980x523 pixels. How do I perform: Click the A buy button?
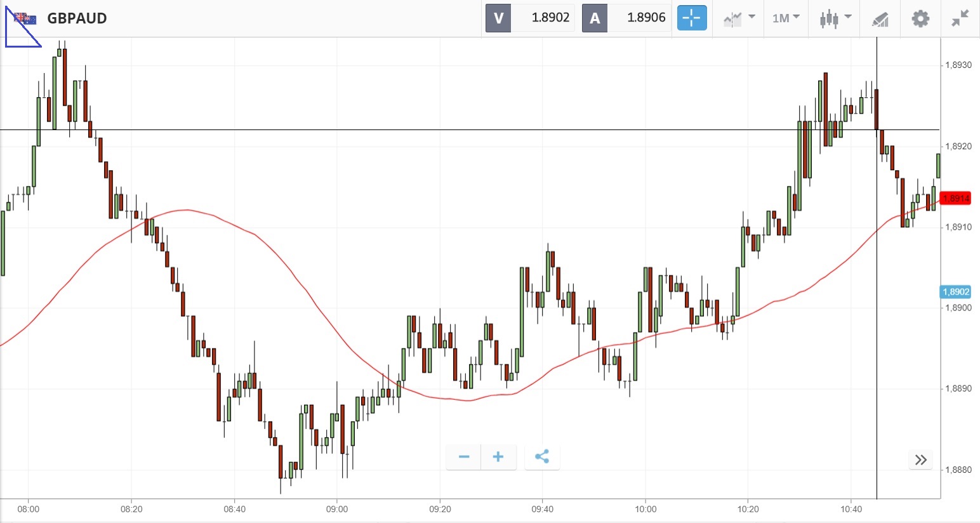point(595,18)
